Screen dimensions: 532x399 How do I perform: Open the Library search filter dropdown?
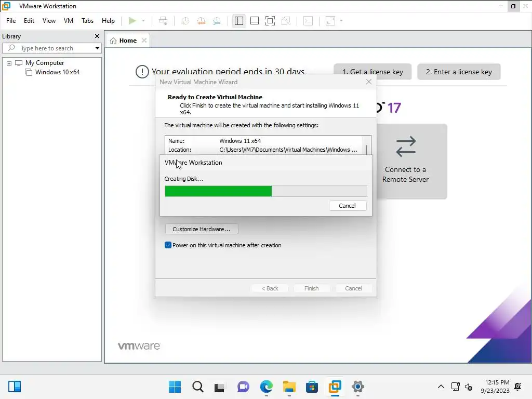pos(97,48)
